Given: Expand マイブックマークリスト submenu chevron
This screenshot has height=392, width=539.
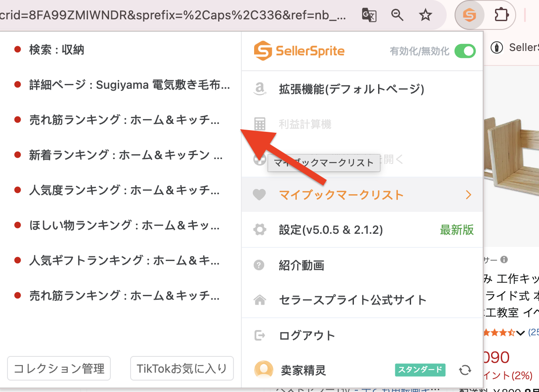Looking at the screenshot, I should pos(468,195).
